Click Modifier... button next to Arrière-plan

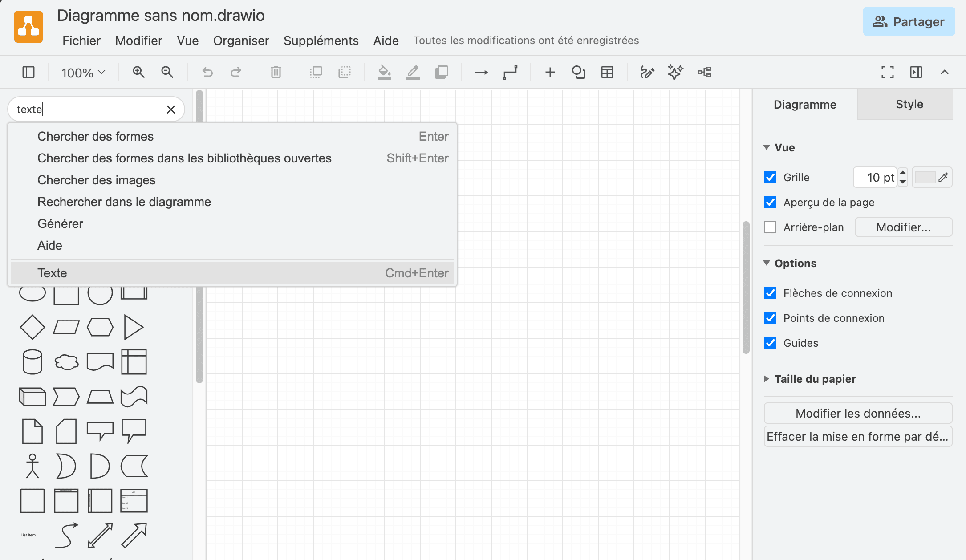tap(903, 227)
